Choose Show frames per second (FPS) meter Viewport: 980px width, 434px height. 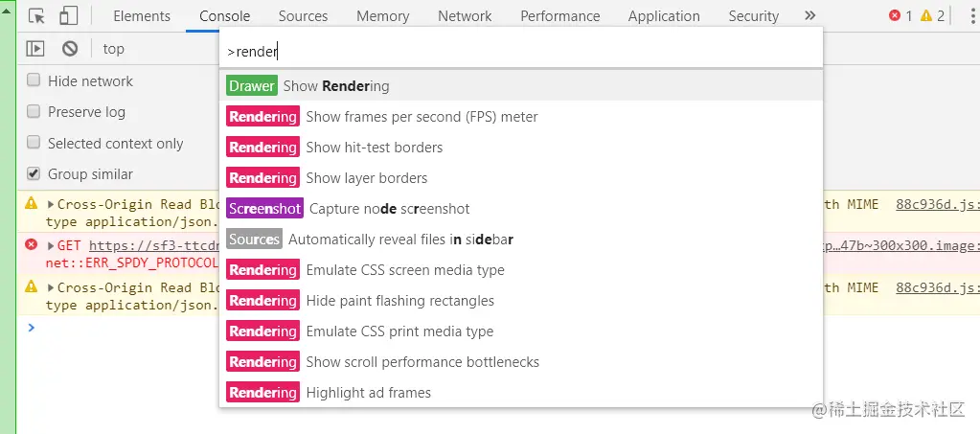(x=422, y=117)
